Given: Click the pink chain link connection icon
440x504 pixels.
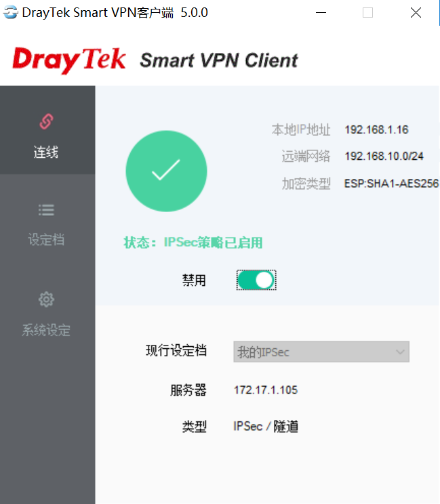Looking at the screenshot, I should pos(46,121).
